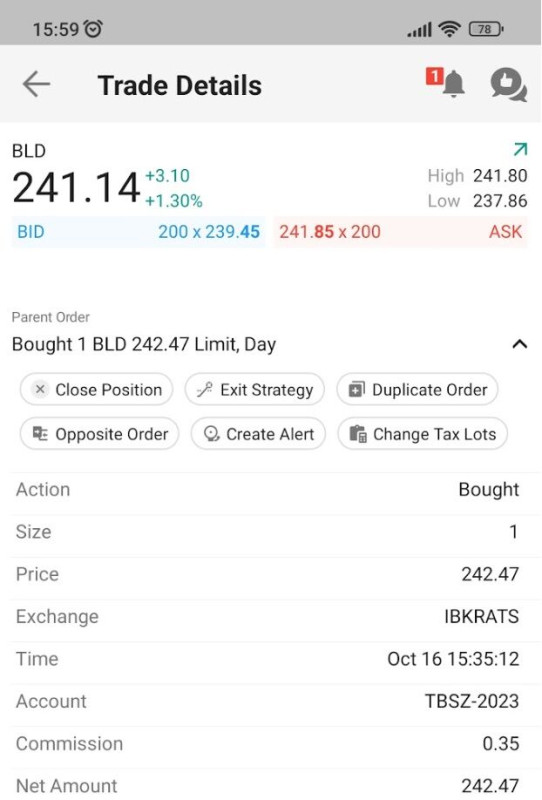Viewport: 542px width, 800px height.
Task: Click the Exit Strategy wrench icon
Action: (x=205, y=390)
